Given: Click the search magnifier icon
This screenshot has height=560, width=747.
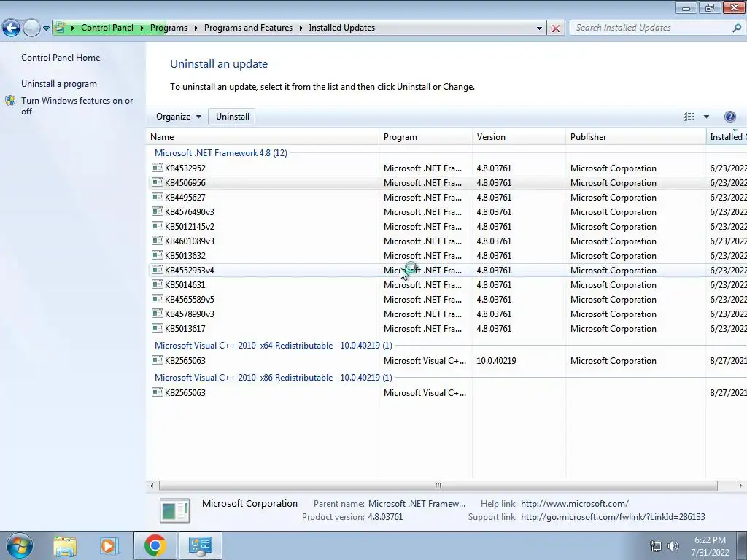Looking at the screenshot, I should [x=737, y=28].
